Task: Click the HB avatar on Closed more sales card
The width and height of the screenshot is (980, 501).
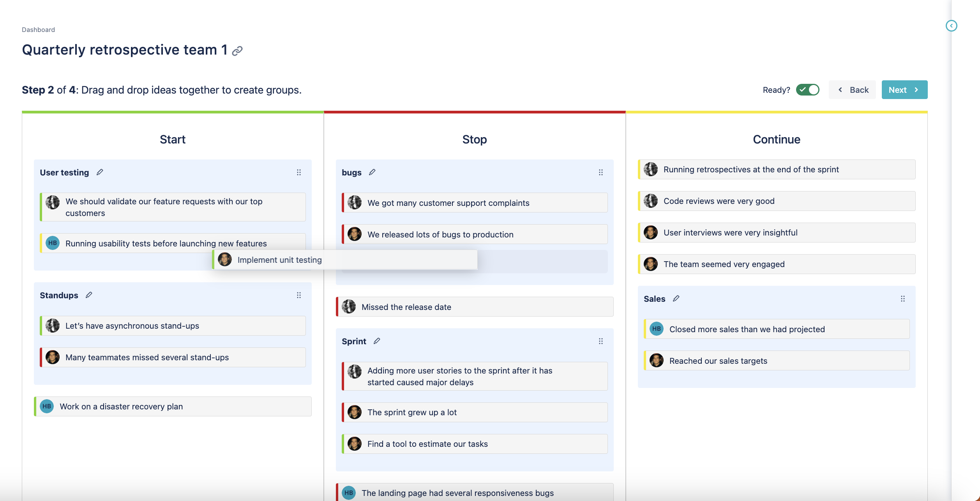Action: pyautogui.click(x=657, y=329)
